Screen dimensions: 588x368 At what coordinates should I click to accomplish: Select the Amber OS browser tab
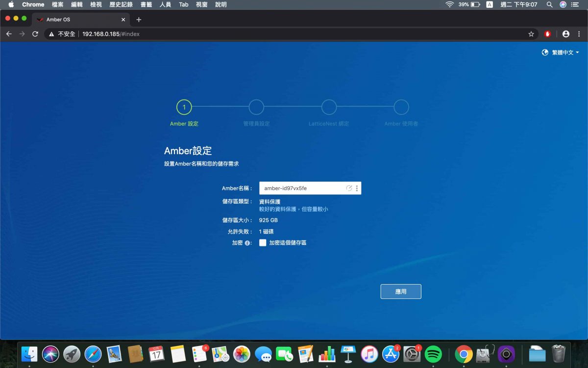coord(81,20)
